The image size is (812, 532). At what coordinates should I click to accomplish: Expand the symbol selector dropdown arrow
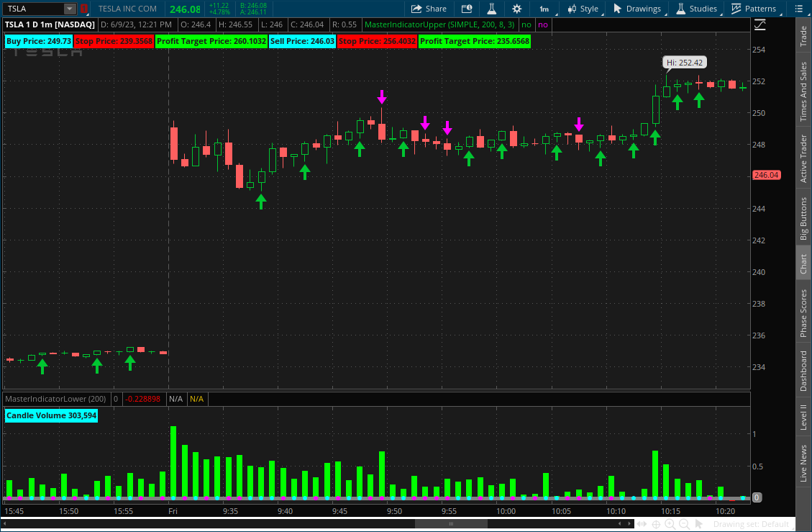click(69, 9)
